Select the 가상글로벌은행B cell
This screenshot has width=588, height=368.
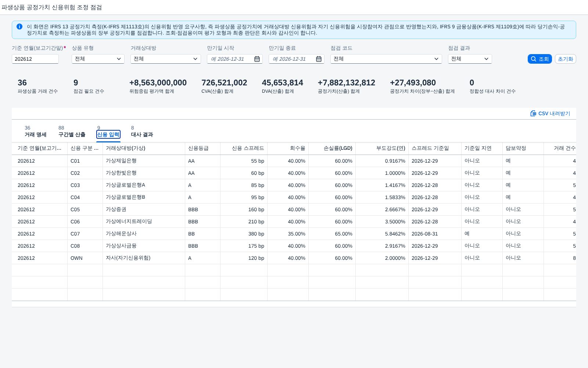coord(144,197)
